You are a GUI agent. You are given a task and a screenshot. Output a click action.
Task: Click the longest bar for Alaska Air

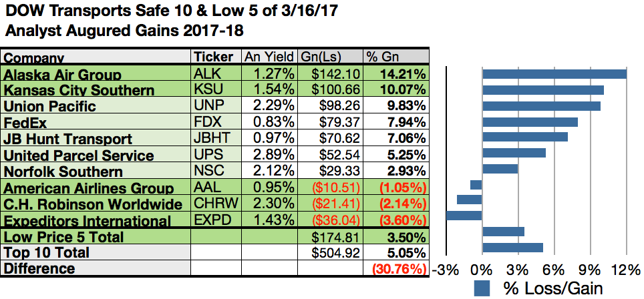[554, 73]
